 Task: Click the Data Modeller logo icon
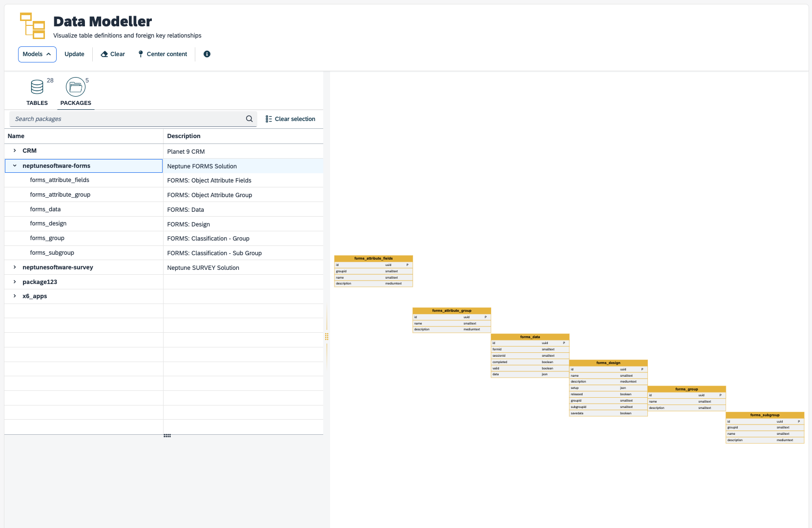[32, 26]
